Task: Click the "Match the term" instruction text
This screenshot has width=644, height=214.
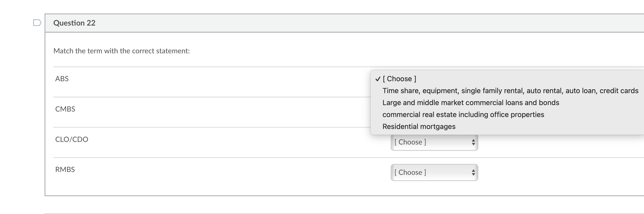Action: [121, 51]
